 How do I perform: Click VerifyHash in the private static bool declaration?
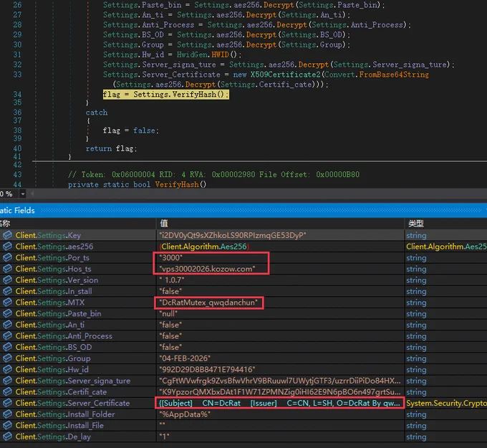[177, 185]
